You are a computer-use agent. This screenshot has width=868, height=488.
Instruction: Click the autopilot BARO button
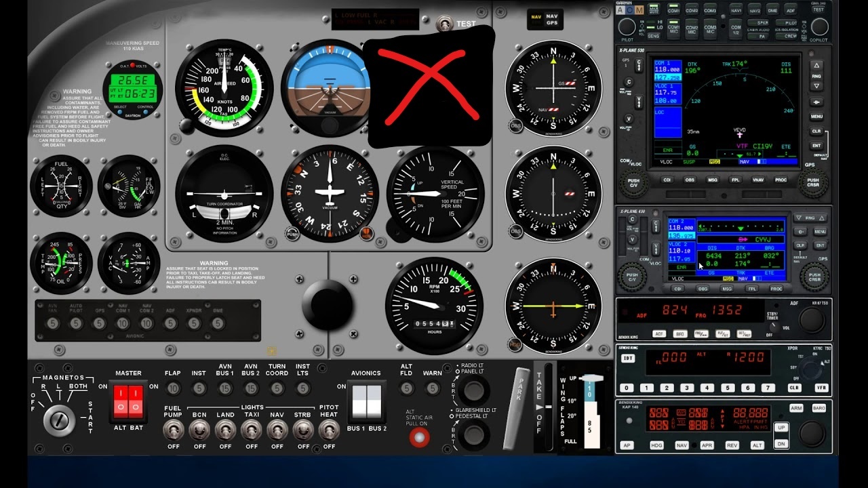pos(819,408)
